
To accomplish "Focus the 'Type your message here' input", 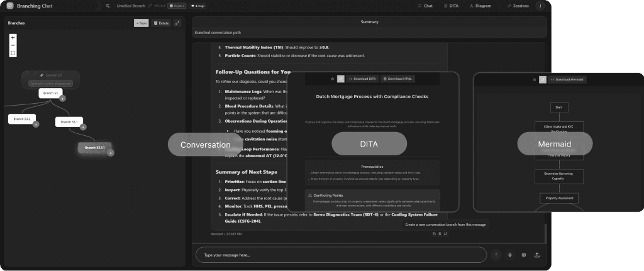I will (x=341, y=255).
